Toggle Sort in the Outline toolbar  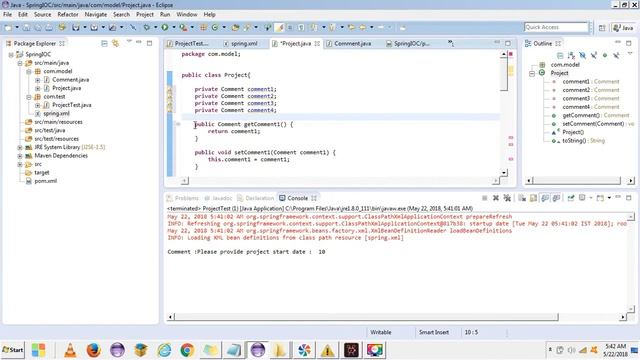(571, 56)
